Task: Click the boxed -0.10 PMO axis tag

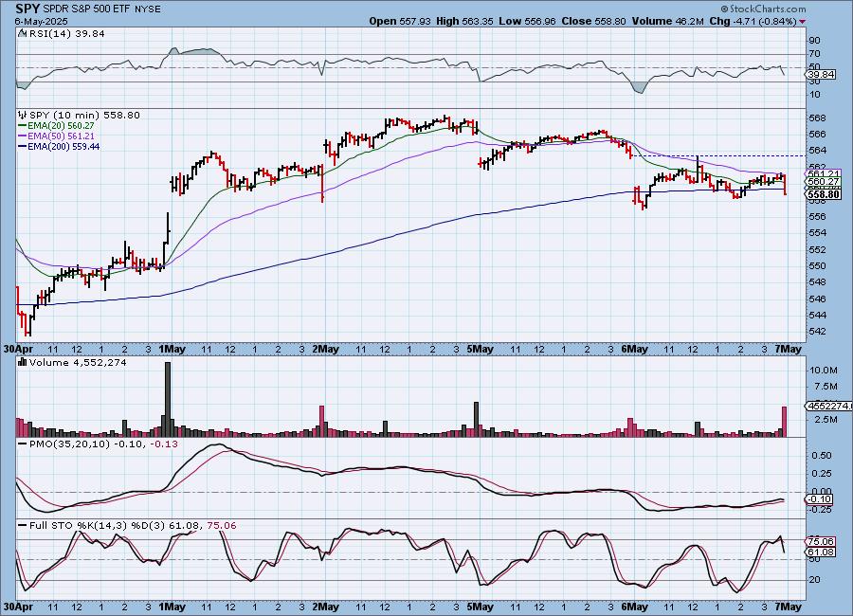Action: pos(819,499)
